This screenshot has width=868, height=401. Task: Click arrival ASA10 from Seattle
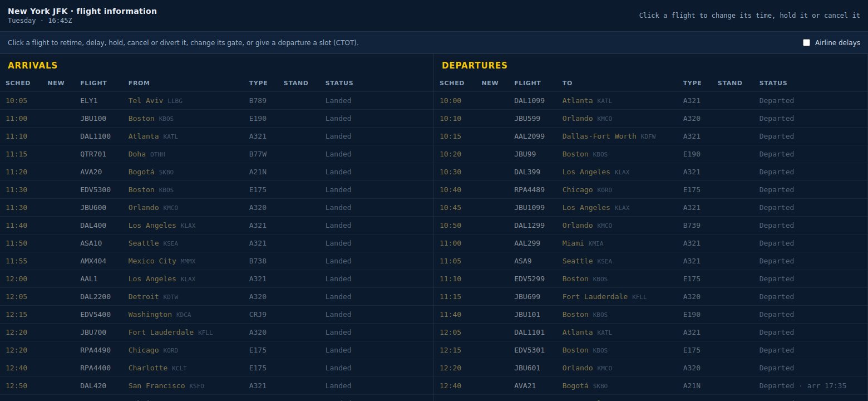click(x=216, y=243)
